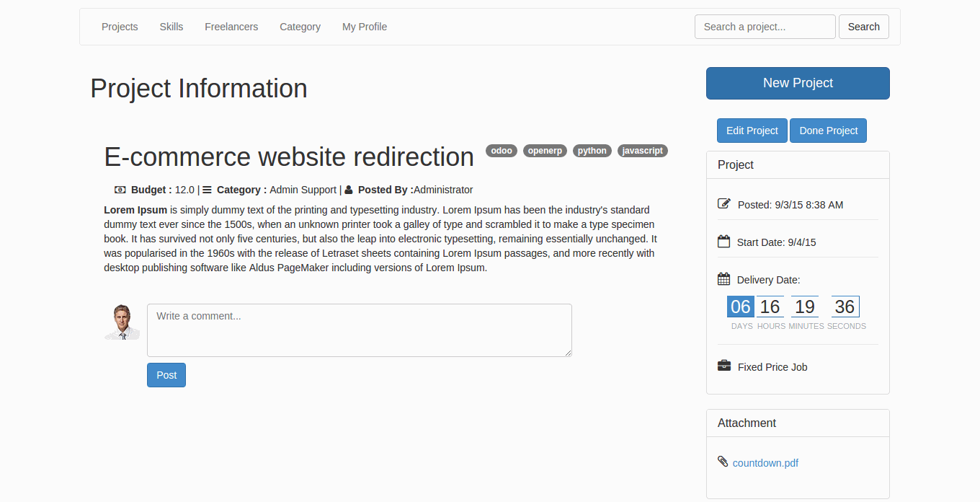This screenshot has width=980, height=502.
Task: Click the E-commerce website redirection title
Action: click(289, 157)
